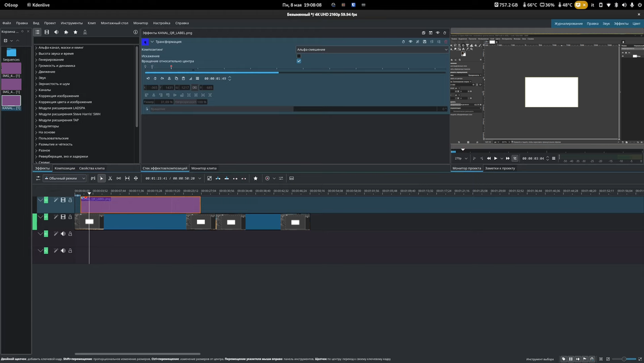Image resolution: width=644 pixels, height=363 pixels.
Task: Enable the Искажение checkbox
Action: point(299,56)
